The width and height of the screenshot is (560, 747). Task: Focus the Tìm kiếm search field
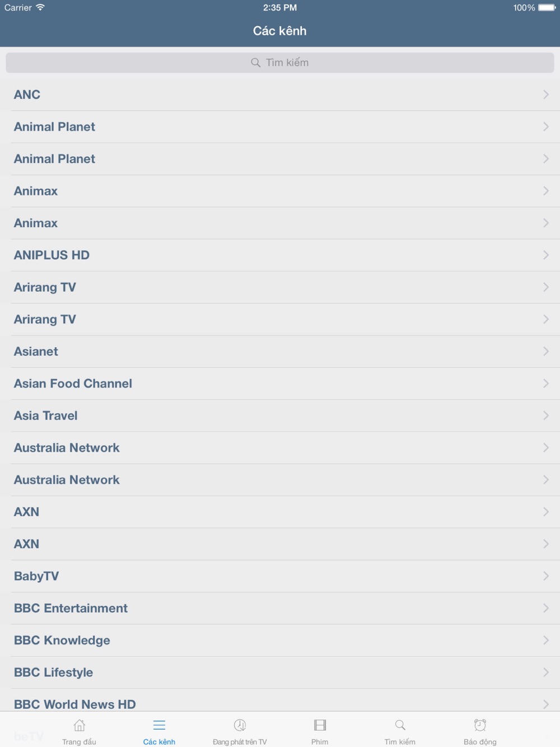(x=280, y=63)
